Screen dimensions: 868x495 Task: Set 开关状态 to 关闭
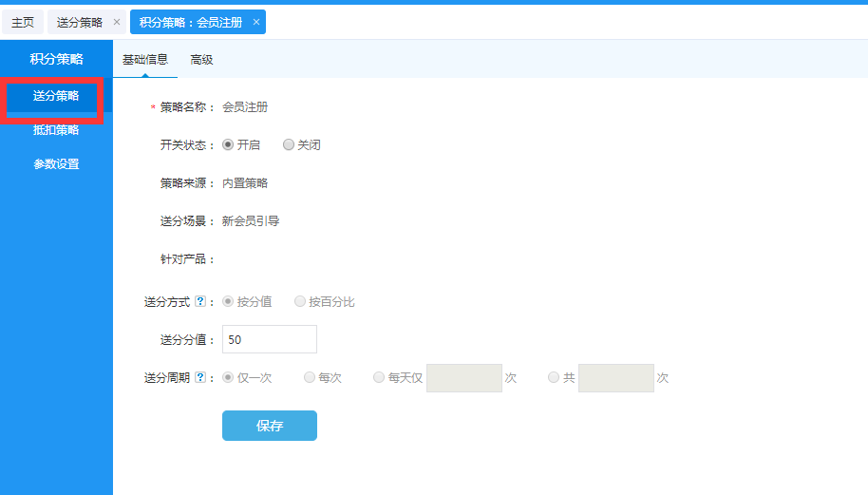(x=289, y=145)
